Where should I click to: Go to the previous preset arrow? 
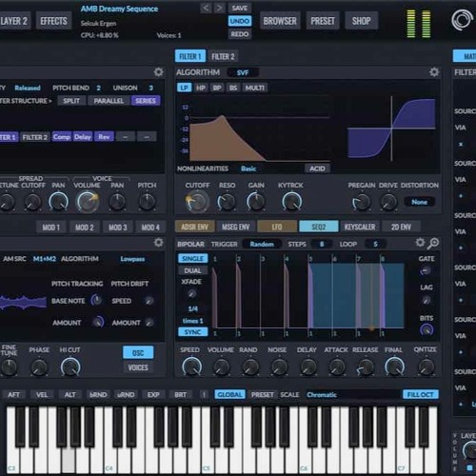point(206,8)
